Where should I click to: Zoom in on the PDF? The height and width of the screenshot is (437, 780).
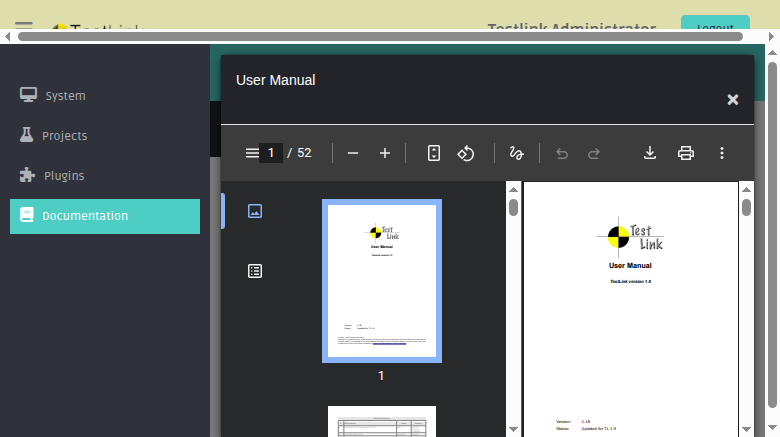(x=385, y=153)
